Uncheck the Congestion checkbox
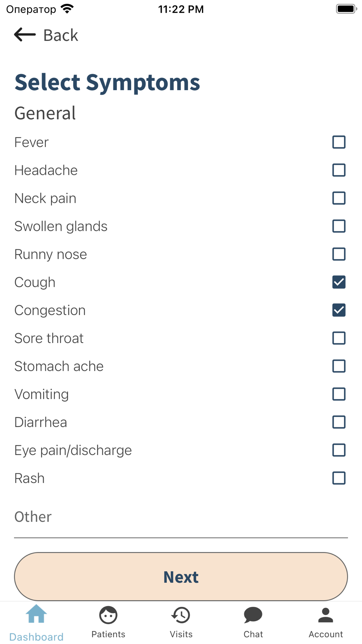362x644 pixels. (x=339, y=310)
